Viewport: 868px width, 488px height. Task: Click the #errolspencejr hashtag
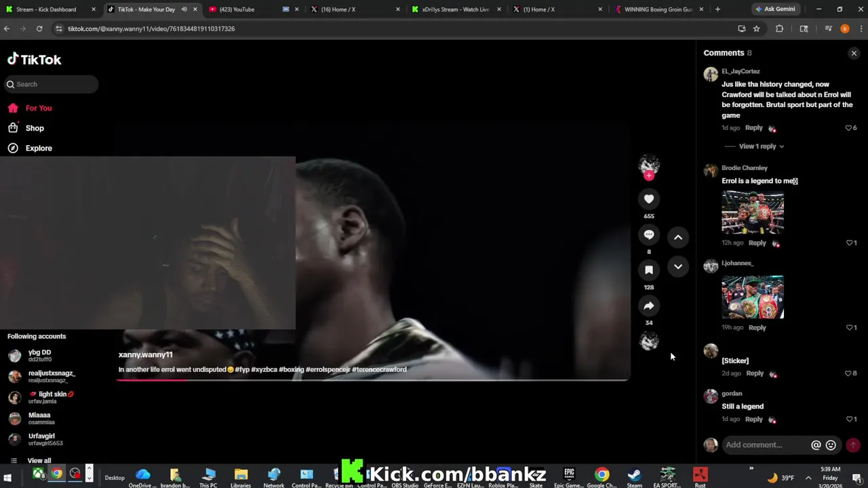(x=328, y=369)
